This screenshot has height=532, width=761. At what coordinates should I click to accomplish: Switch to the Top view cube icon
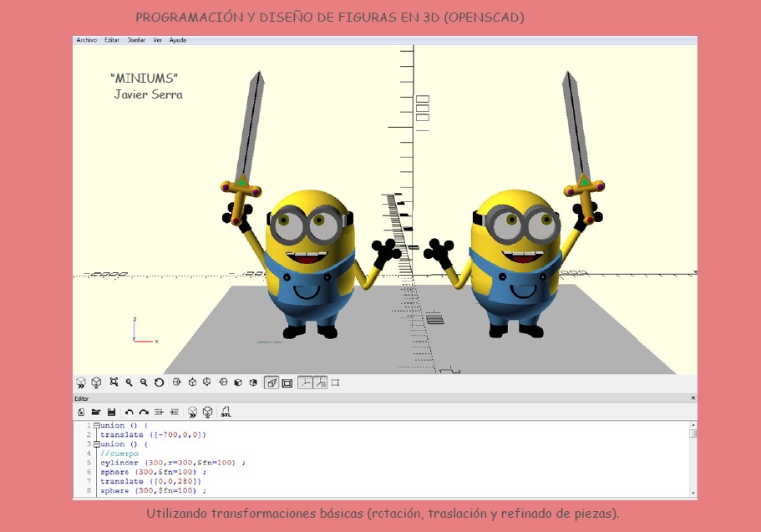click(192, 383)
